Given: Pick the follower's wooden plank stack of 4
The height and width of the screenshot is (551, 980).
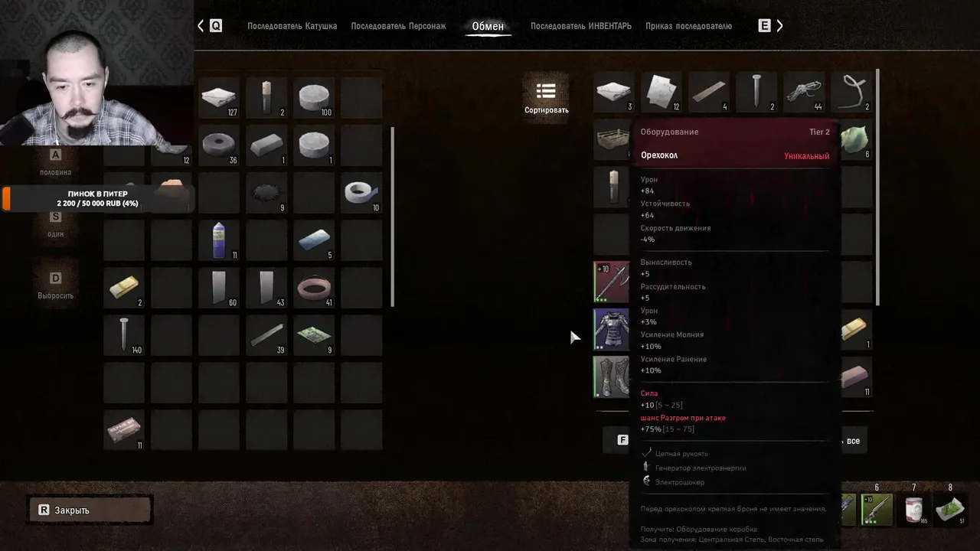Looking at the screenshot, I should pos(709,93).
